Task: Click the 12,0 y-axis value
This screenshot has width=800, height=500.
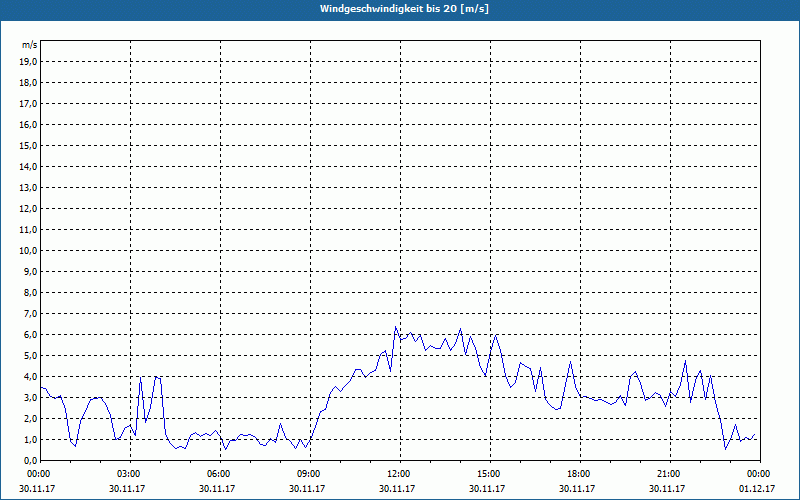Action: pyautogui.click(x=28, y=209)
